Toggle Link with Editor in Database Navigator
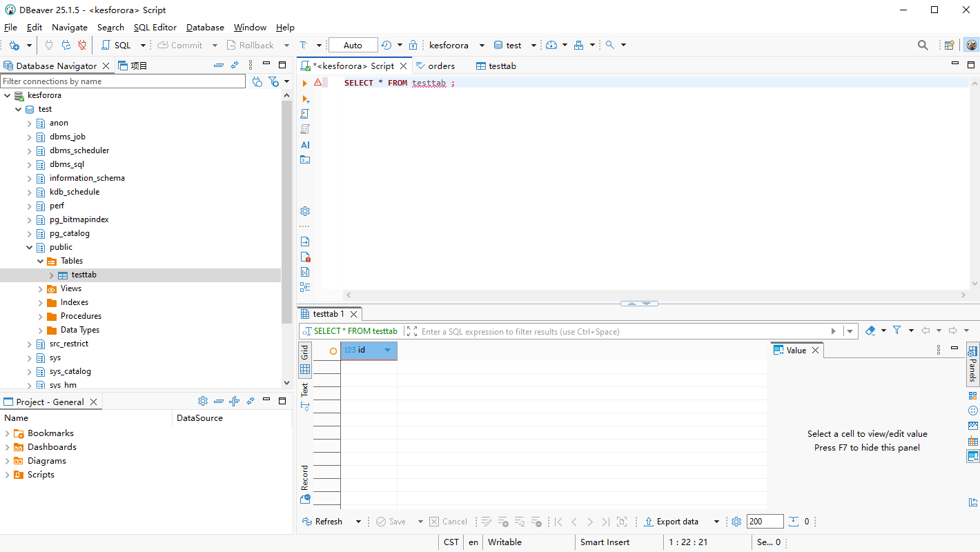The width and height of the screenshot is (980, 552). [x=235, y=66]
